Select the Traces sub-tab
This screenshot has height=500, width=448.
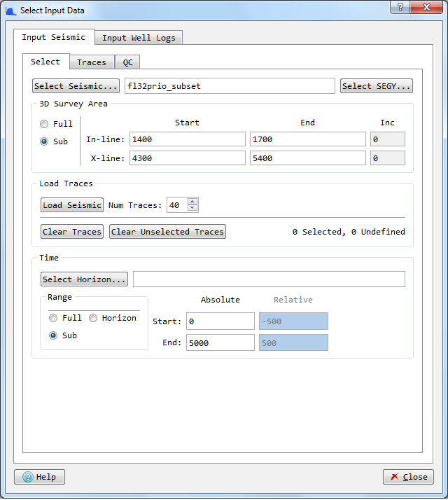tap(92, 62)
